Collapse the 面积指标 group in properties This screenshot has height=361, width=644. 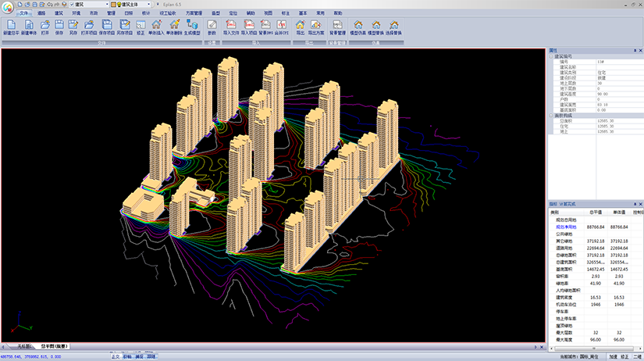point(552,115)
